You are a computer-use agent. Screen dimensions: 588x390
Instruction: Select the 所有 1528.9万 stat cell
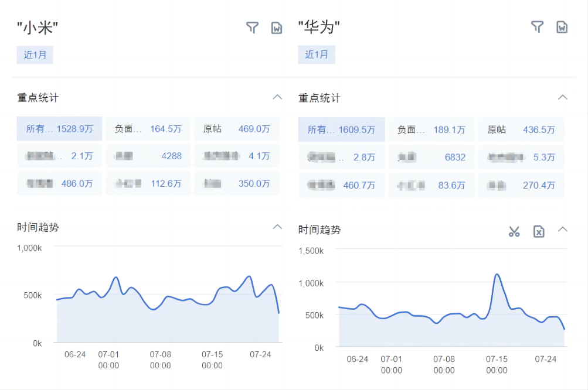[59, 129]
